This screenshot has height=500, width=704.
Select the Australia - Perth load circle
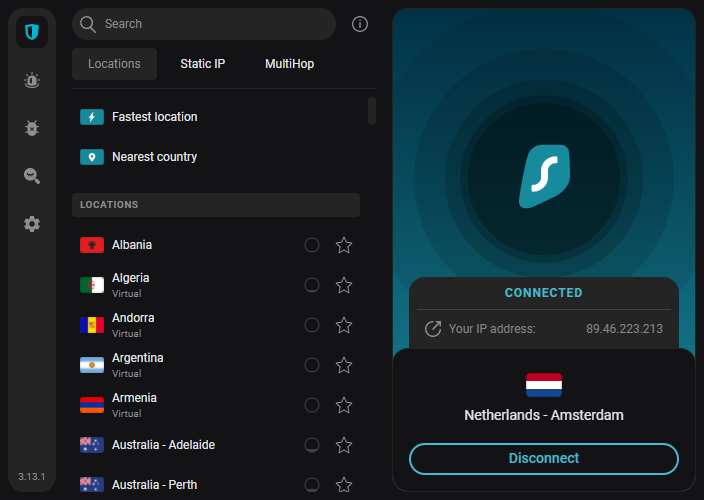312,484
